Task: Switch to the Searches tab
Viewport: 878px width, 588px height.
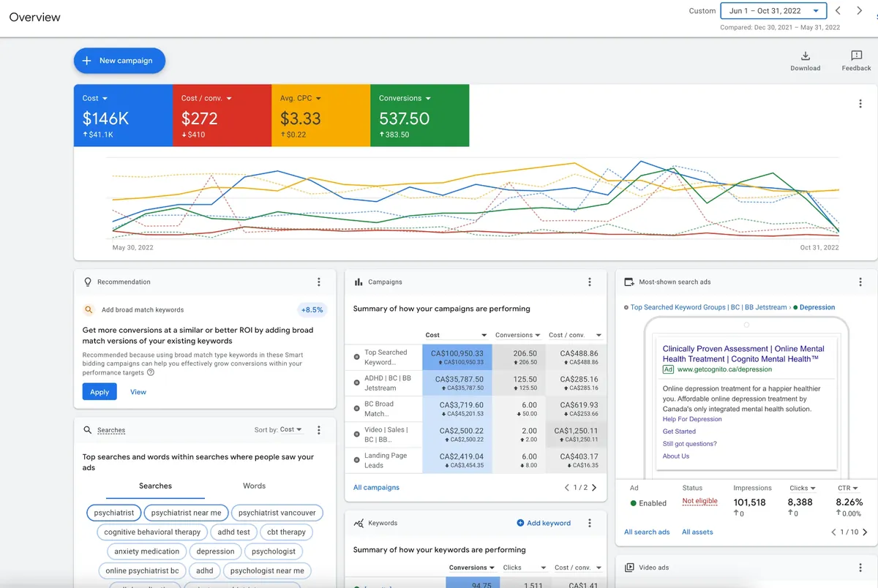Action: point(155,486)
